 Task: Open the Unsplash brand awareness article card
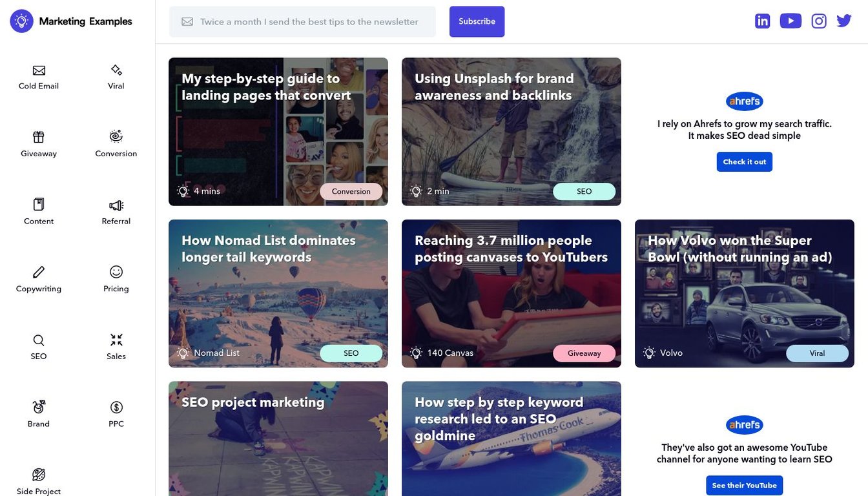coord(512,132)
